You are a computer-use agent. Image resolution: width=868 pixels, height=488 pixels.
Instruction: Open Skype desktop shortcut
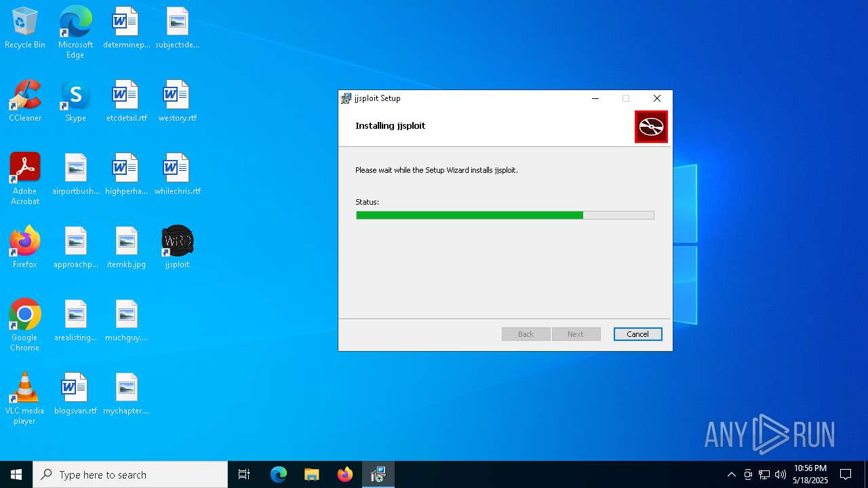coord(75,102)
